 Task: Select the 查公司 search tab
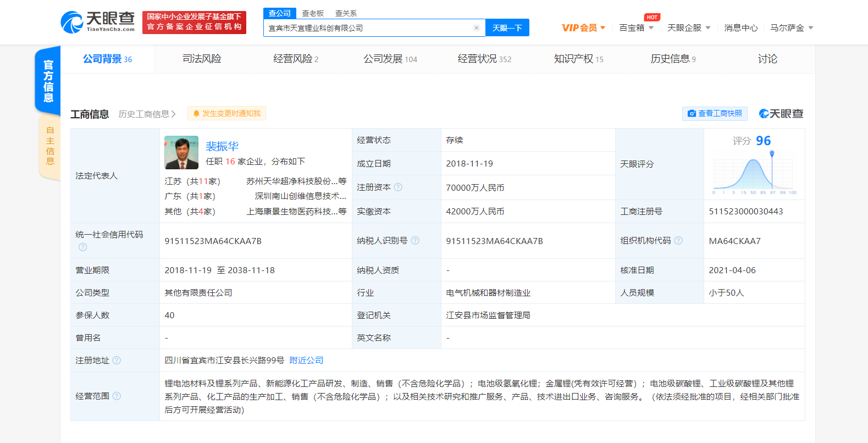[280, 13]
